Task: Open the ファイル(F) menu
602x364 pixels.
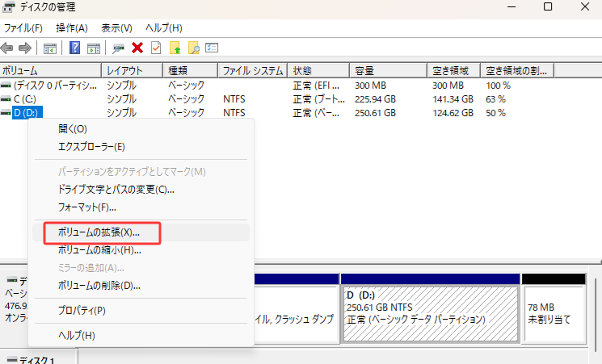Action: tap(23, 28)
